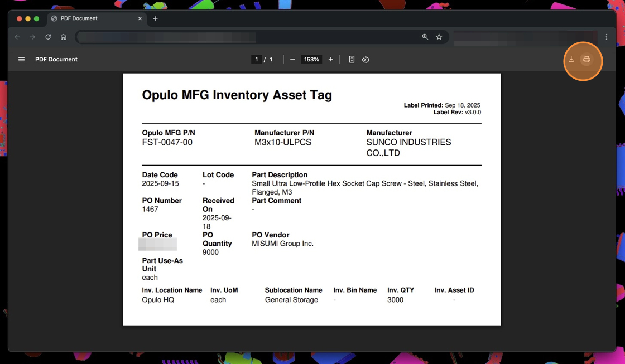Open a new browser tab
Image resolution: width=625 pixels, height=364 pixels.
(156, 18)
